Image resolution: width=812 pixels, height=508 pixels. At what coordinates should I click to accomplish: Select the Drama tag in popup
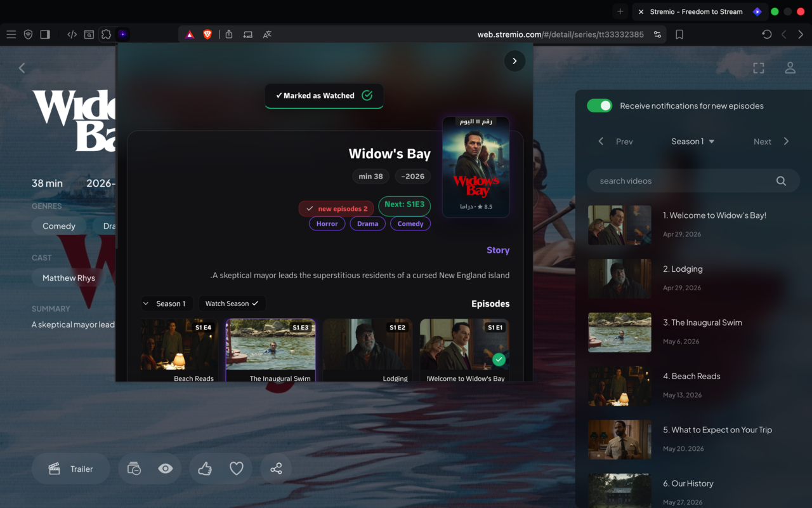(x=368, y=224)
